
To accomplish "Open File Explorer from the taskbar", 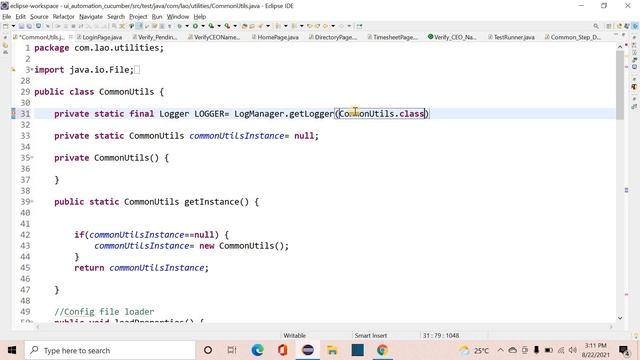I will point(332,350).
